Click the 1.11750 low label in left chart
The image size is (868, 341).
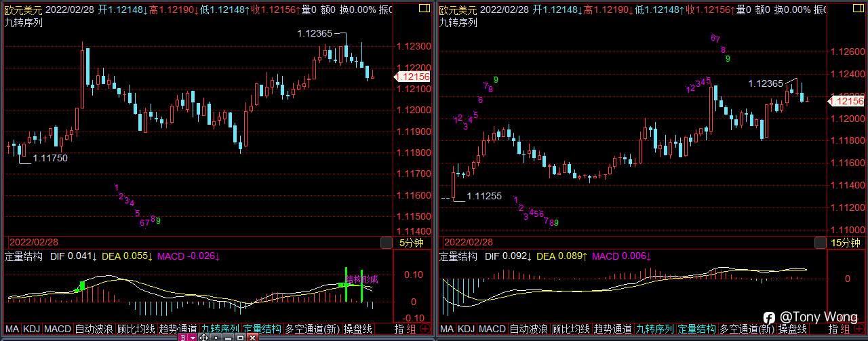coord(50,157)
